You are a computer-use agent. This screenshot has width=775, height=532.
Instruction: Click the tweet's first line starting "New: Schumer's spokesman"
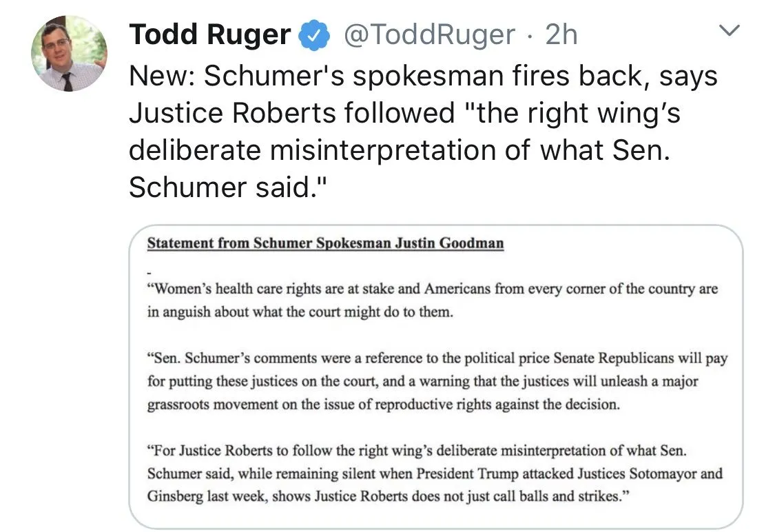(423, 75)
